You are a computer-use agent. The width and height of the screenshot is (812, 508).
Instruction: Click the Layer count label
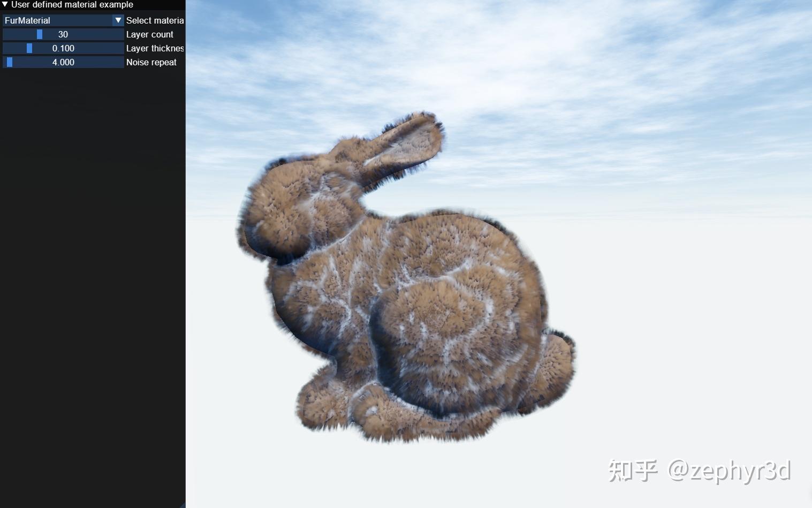coord(150,34)
